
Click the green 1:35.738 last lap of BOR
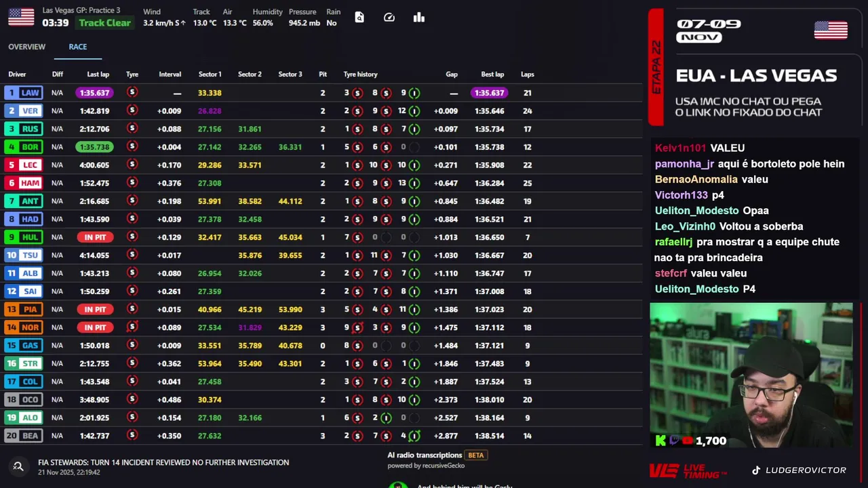94,147
